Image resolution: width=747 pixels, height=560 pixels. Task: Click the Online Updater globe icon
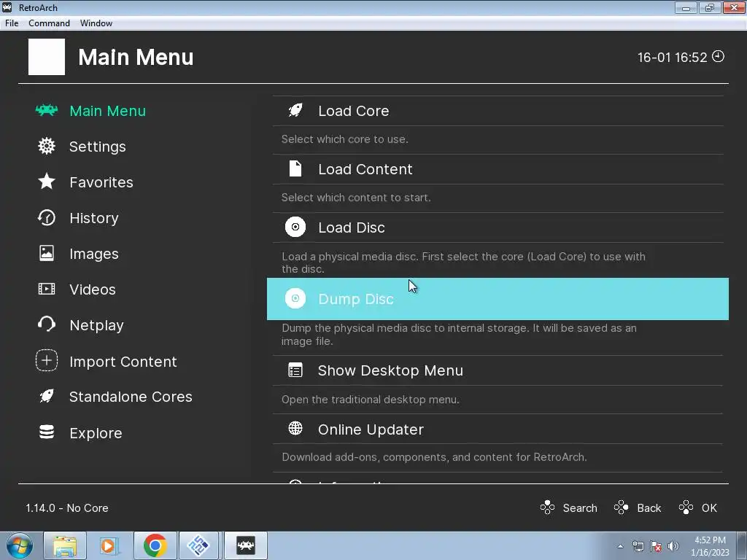click(x=295, y=429)
